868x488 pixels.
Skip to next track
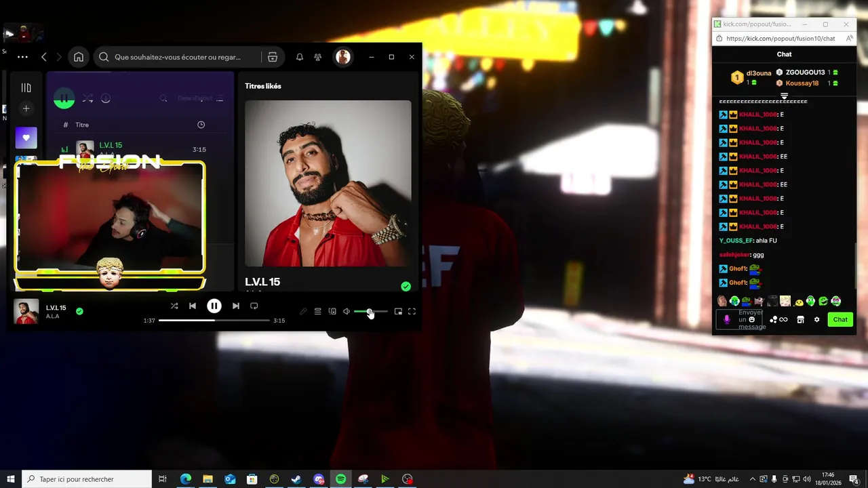click(235, 306)
